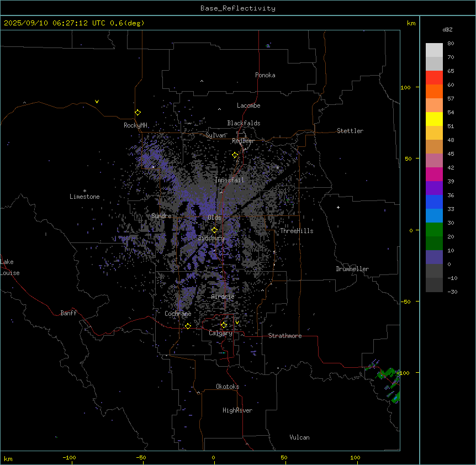Select the yellow diamond marker below Cochrane
Image resolution: width=476 pixels, height=465 pixels.
coord(188,326)
